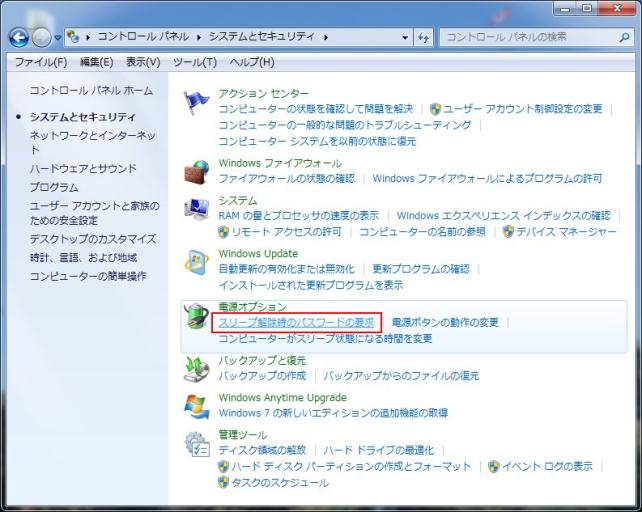Open recent pages dropdown beside navigation arrows

(58, 38)
